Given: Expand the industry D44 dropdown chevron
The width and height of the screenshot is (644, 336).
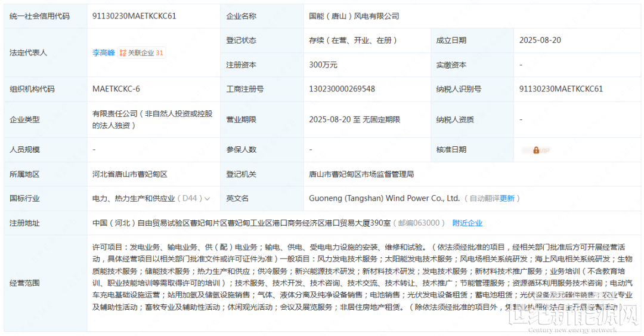Looking at the screenshot, I should pyautogui.click(x=208, y=199).
